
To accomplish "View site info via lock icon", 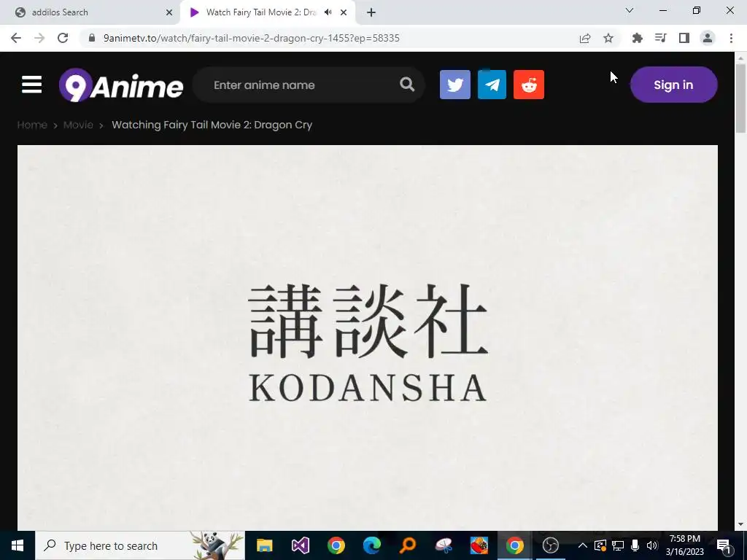I will point(93,38).
